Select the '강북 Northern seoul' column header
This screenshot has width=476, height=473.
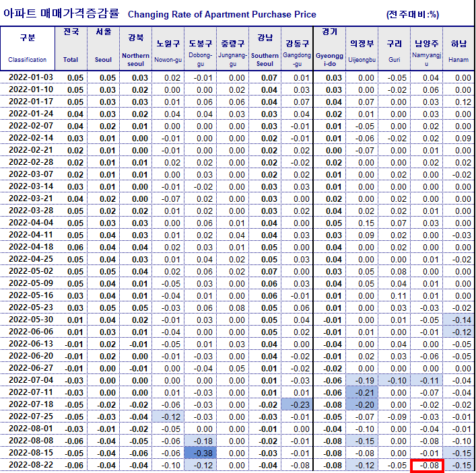pos(136,48)
